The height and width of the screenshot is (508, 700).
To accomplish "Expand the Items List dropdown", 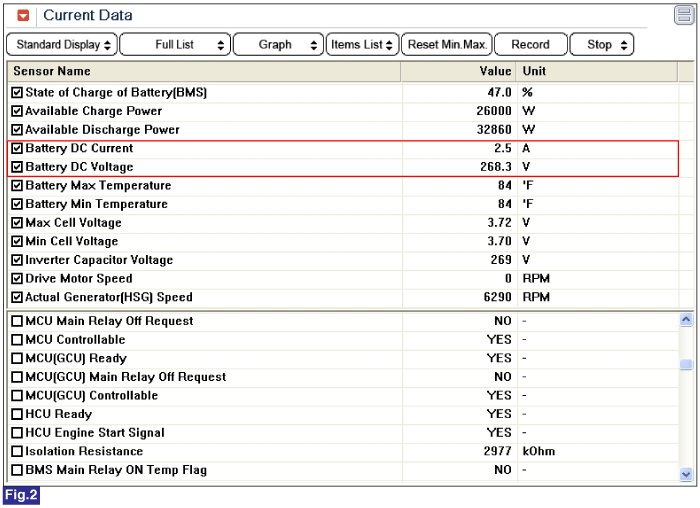I will (x=362, y=45).
